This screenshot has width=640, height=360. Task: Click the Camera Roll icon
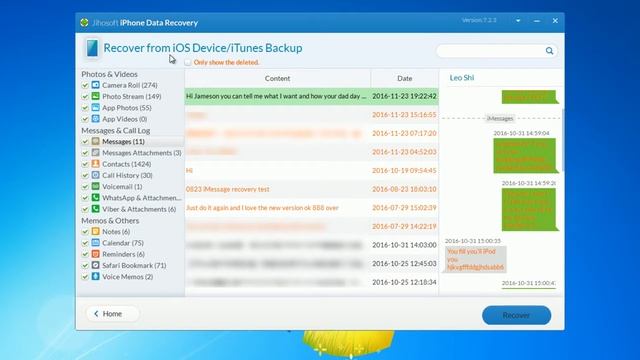pos(96,85)
